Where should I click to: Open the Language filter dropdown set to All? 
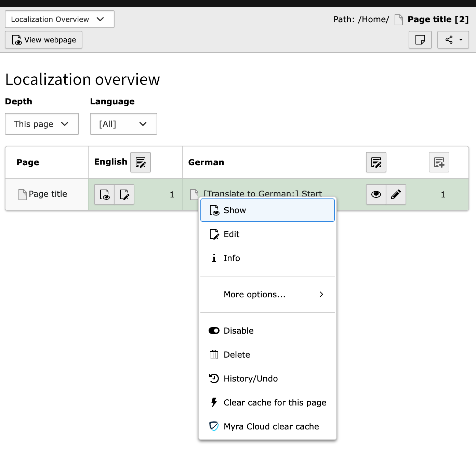pos(123,124)
